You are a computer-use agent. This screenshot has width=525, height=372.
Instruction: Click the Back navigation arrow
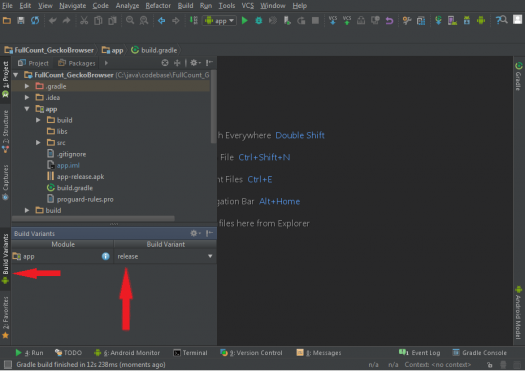pos(162,21)
